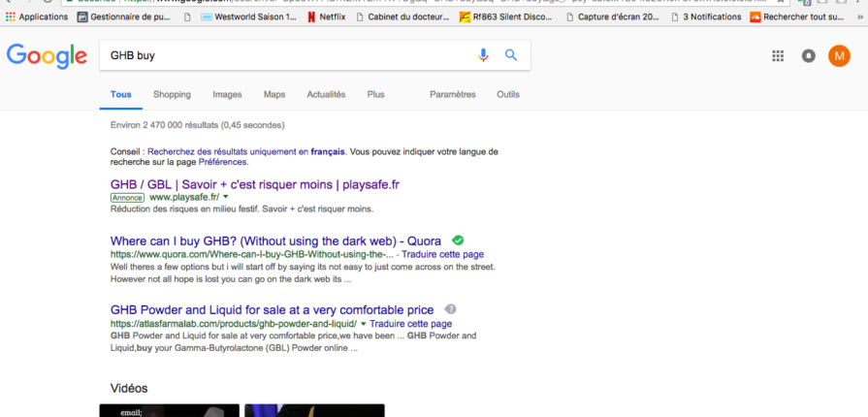This screenshot has width=868, height=417.
Task: Open Paramètres menu
Action: pos(453,95)
